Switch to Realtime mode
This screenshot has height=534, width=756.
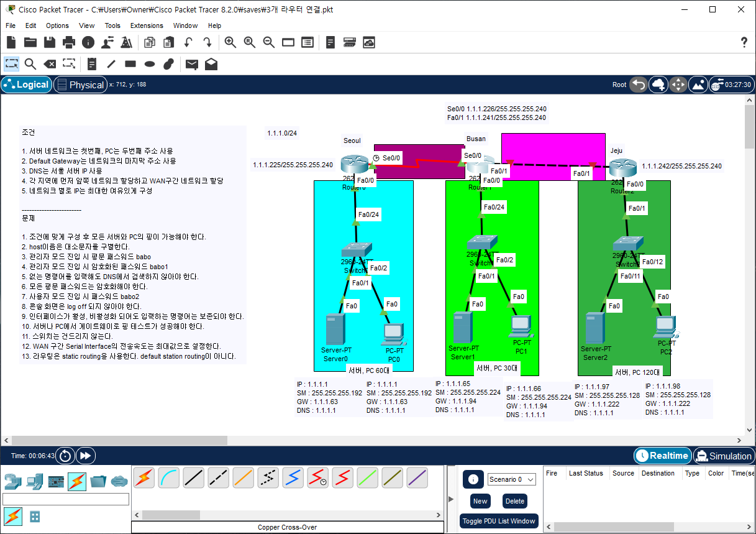pyautogui.click(x=662, y=456)
